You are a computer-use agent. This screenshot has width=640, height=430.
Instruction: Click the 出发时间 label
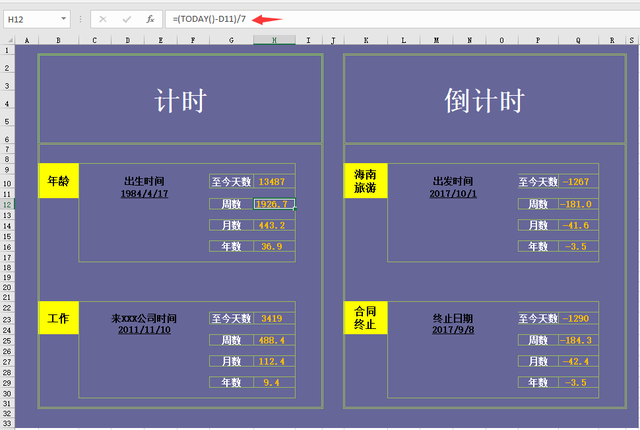click(x=453, y=181)
